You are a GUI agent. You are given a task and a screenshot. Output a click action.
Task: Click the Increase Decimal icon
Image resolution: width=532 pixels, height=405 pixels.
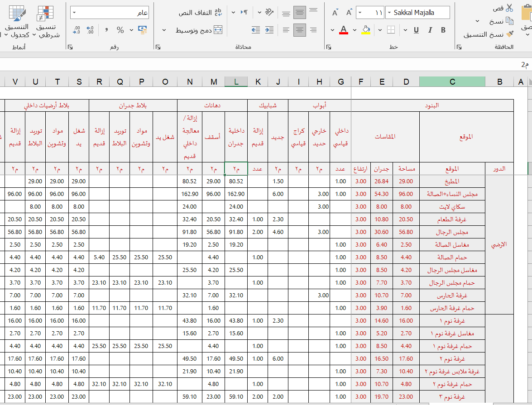90,29
